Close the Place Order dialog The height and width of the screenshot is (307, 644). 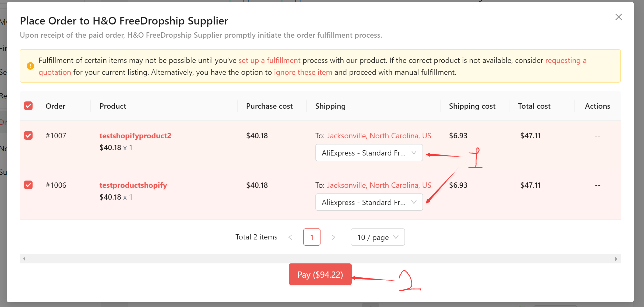tap(618, 17)
